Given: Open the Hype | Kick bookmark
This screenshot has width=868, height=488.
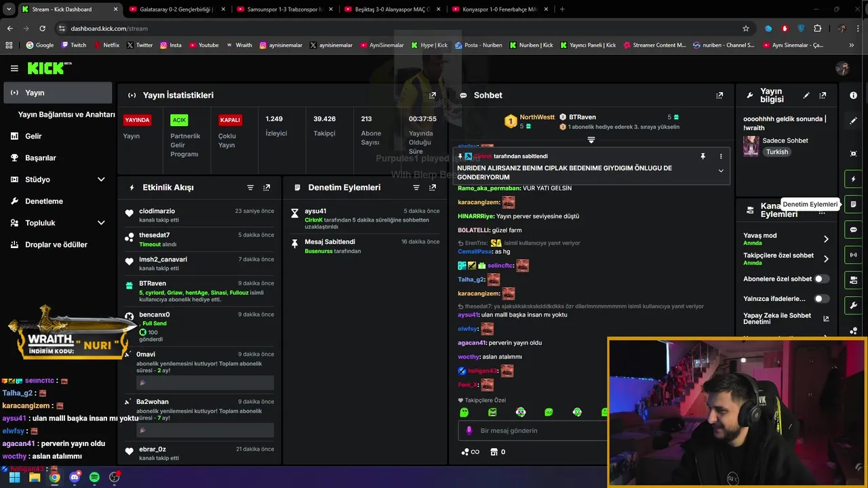Looking at the screenshot, I should 429,45.
